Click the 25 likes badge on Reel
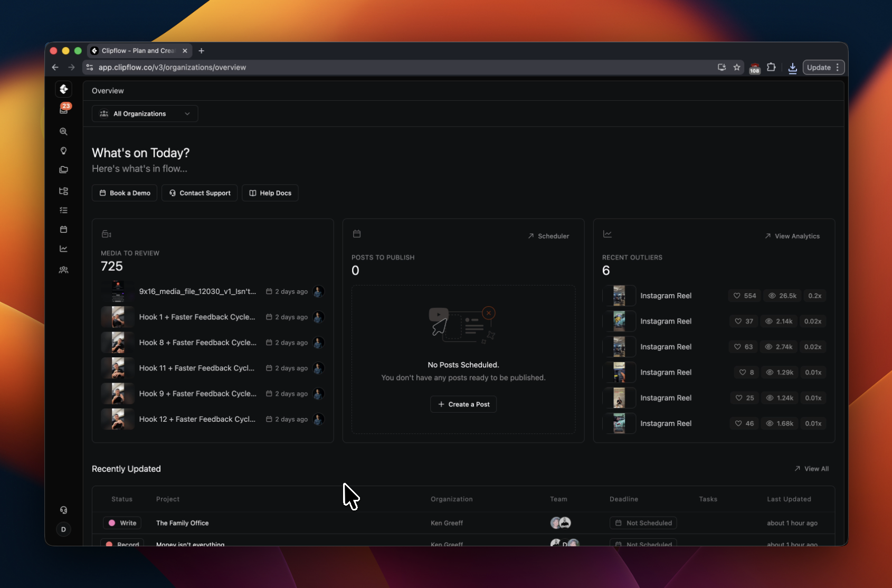Image resolution: width=892 pixels, height=588 pixels. [x=745, y=398]
